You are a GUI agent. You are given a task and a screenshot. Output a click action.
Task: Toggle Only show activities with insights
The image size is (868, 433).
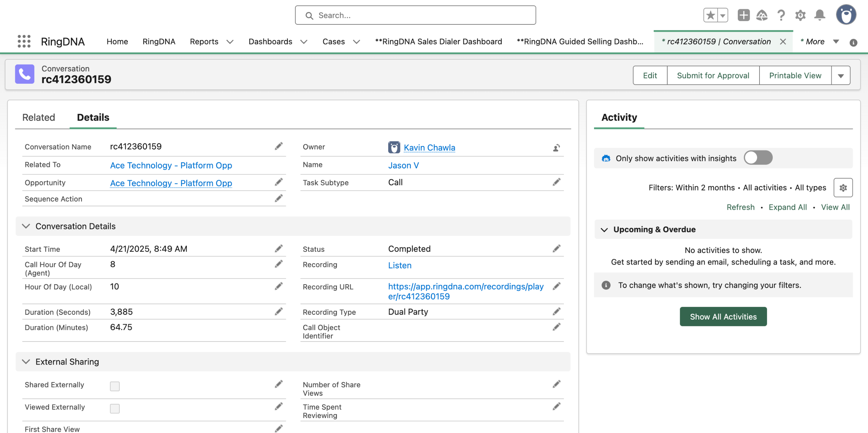pos(758,158)
